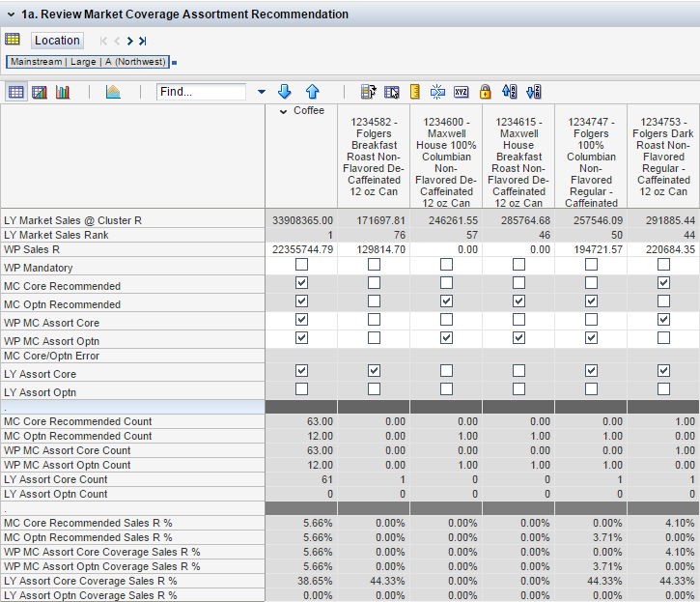Select the LY Market Sales @ Cluster R row
This screenshot has width=700, height=602.
click(132, 220)
